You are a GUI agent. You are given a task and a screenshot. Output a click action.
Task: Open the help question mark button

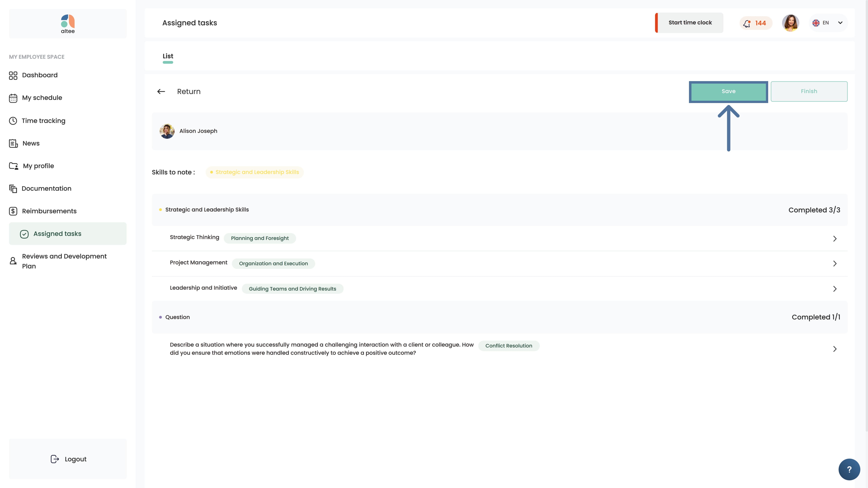coord(849,470)
